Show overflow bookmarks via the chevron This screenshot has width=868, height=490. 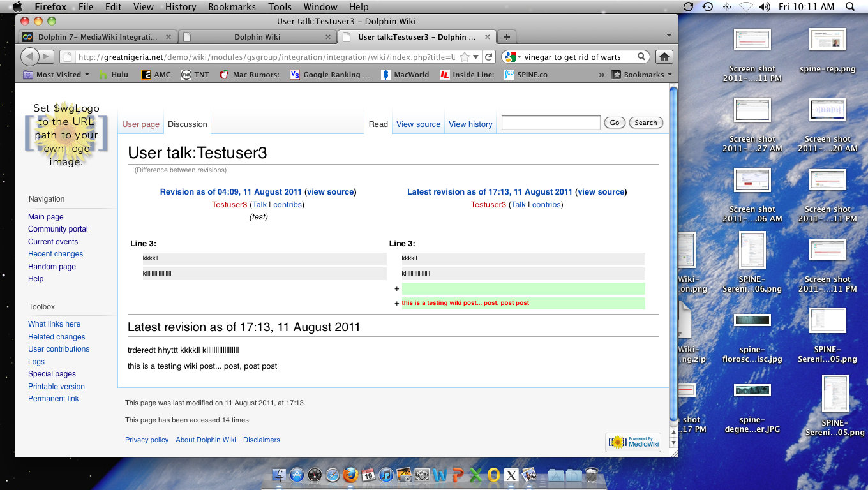pos(601,75)
